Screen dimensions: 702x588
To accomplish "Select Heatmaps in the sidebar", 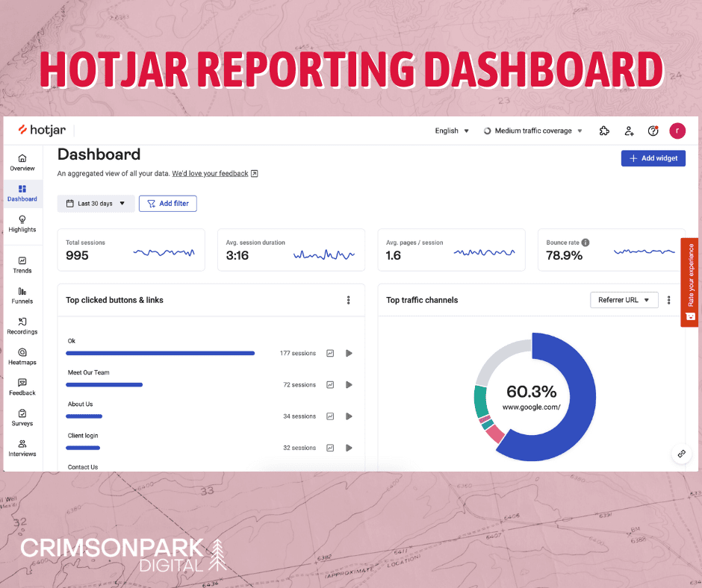I will (22, 356).
